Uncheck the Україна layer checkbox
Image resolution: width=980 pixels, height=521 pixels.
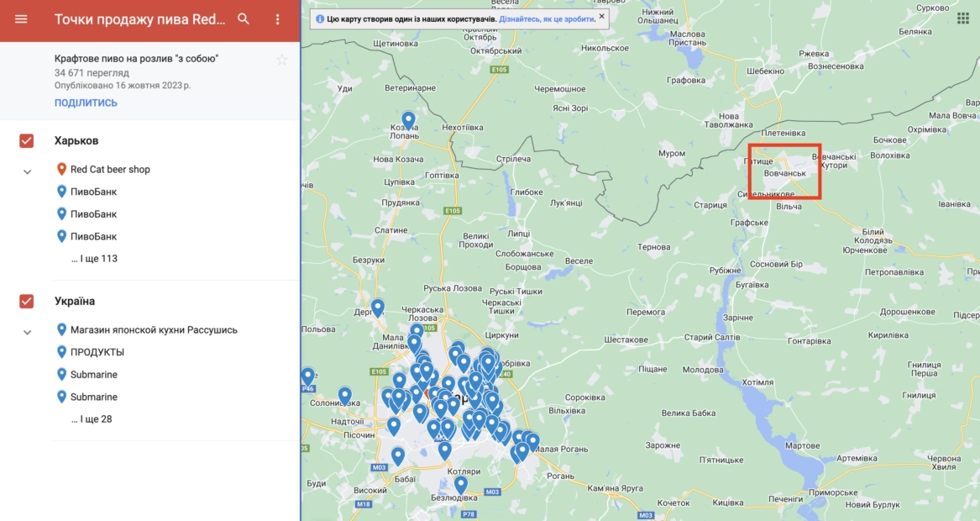(x=26, y=302)
